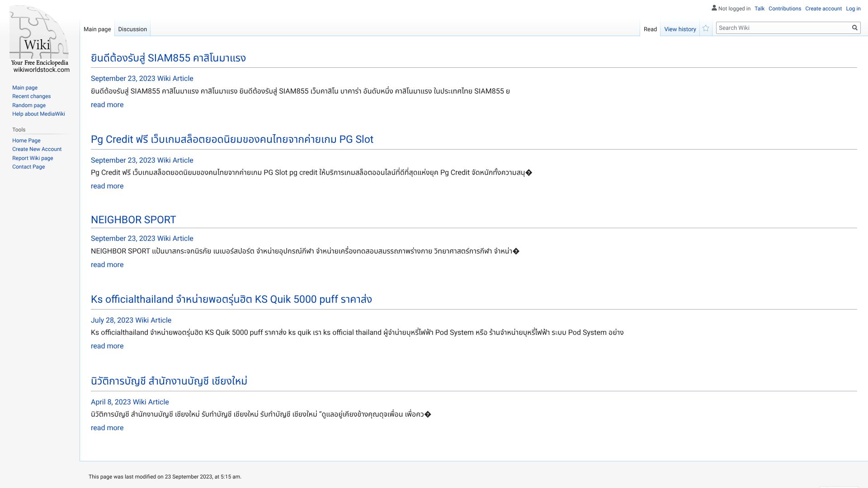The image size is (868, 488).
Task: Click Create New Account under Tools
Action: click(x=37, y=149)
